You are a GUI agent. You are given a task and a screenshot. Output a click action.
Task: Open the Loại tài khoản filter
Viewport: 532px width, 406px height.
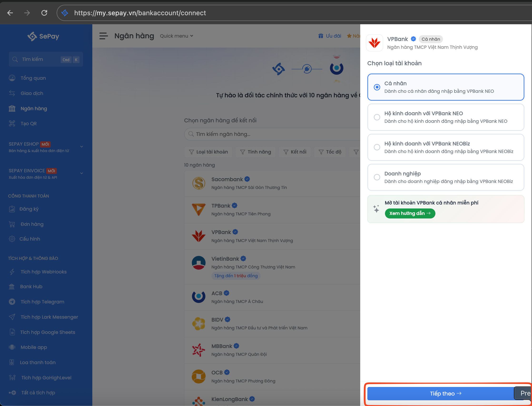coord(208,152)
